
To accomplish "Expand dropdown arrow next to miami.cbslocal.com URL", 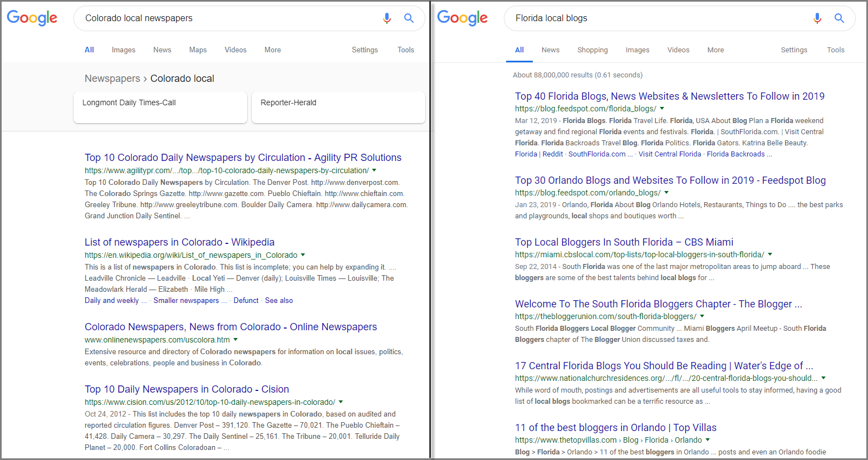I will coord(770,255).
